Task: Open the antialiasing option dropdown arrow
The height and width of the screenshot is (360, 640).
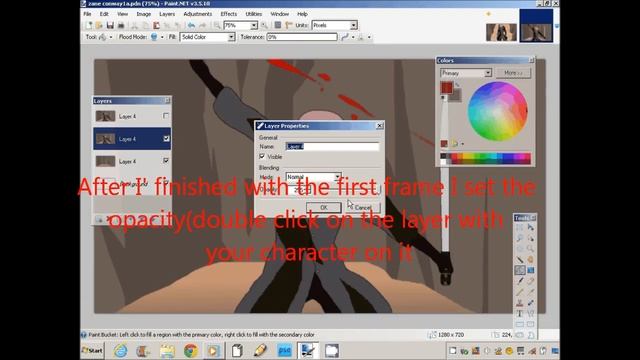Action: pos(353,37)
